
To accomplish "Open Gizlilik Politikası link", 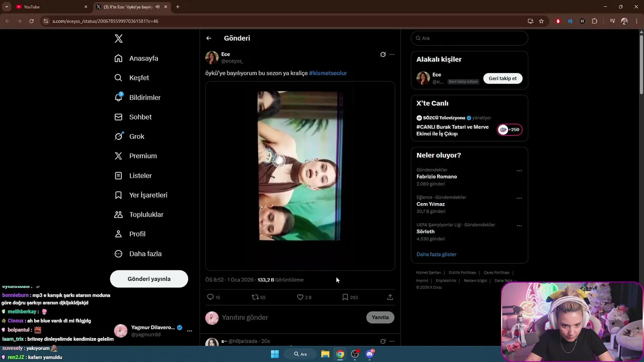I will click(x=462, y=273).
